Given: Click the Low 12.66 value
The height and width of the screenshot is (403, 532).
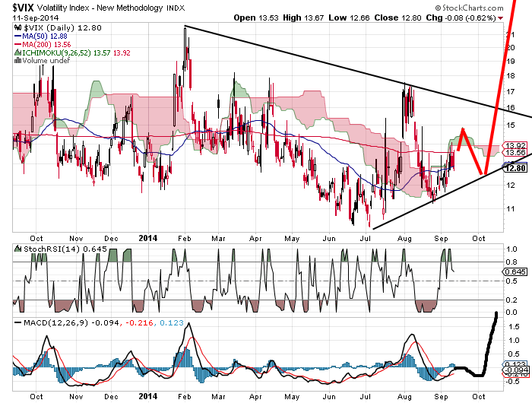Looking at the screenshot, I should [x=349, y=17].
